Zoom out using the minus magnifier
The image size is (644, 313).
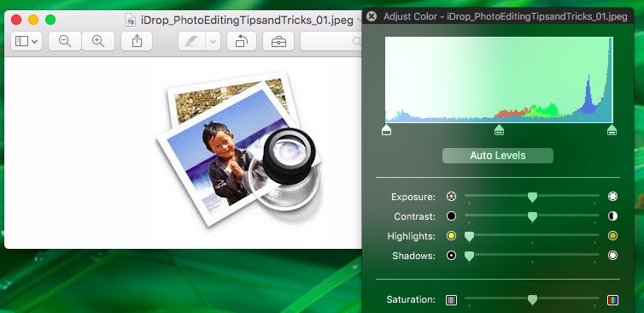coord(65,41)
